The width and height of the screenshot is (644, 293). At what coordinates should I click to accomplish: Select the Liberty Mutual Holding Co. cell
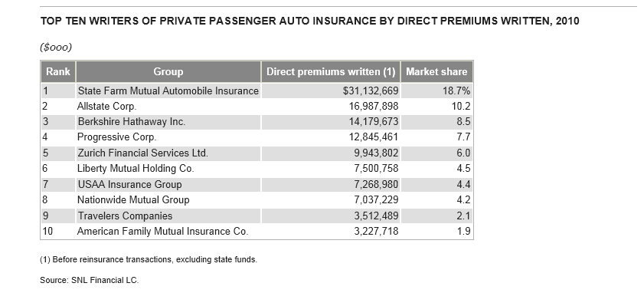coord(168,169)
